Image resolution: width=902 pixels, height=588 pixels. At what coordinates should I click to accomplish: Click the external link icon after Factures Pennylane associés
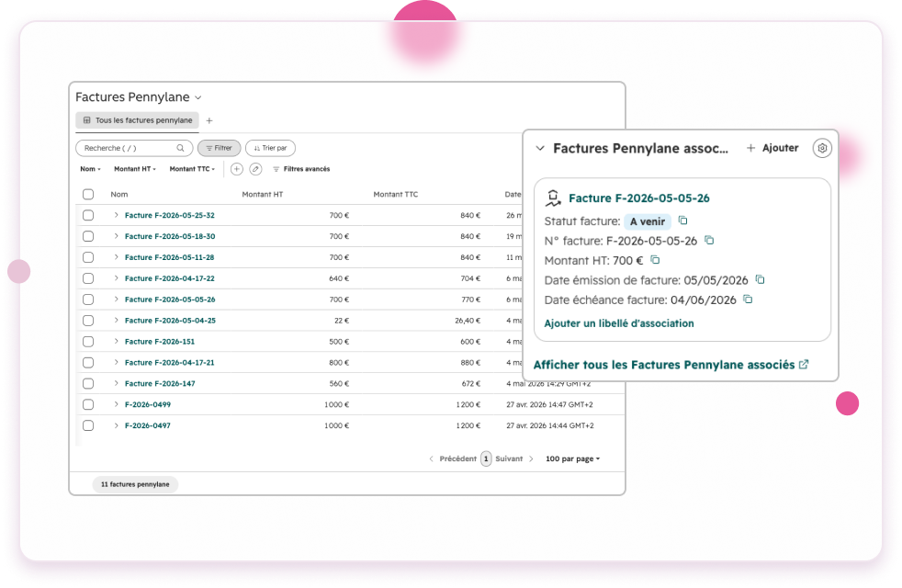pyautogui.click(x=804, y=364)
